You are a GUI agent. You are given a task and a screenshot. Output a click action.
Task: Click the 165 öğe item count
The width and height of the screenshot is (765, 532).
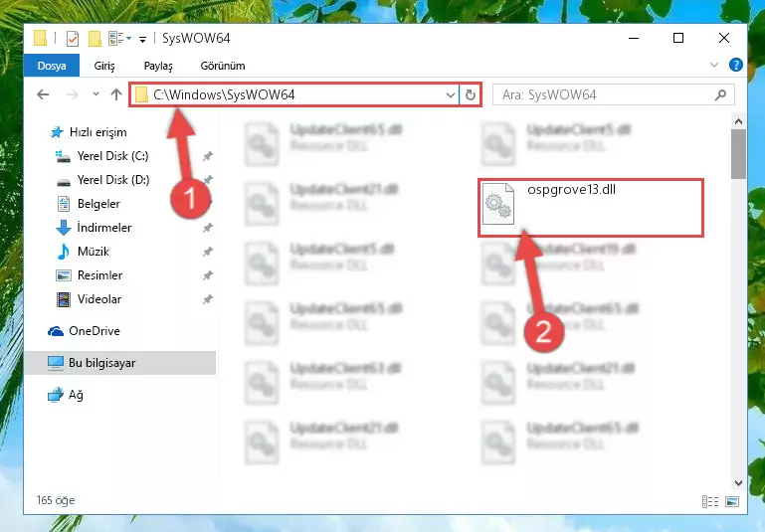coord(55,500)
